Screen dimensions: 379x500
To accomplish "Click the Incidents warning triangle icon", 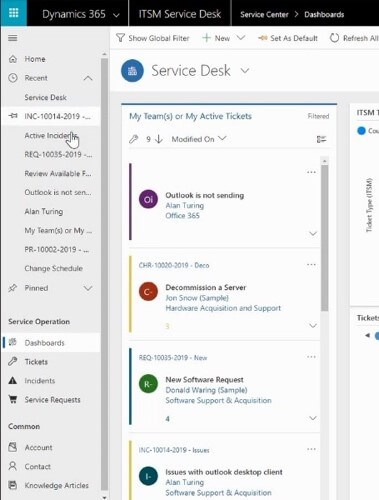I will [13, 380].
